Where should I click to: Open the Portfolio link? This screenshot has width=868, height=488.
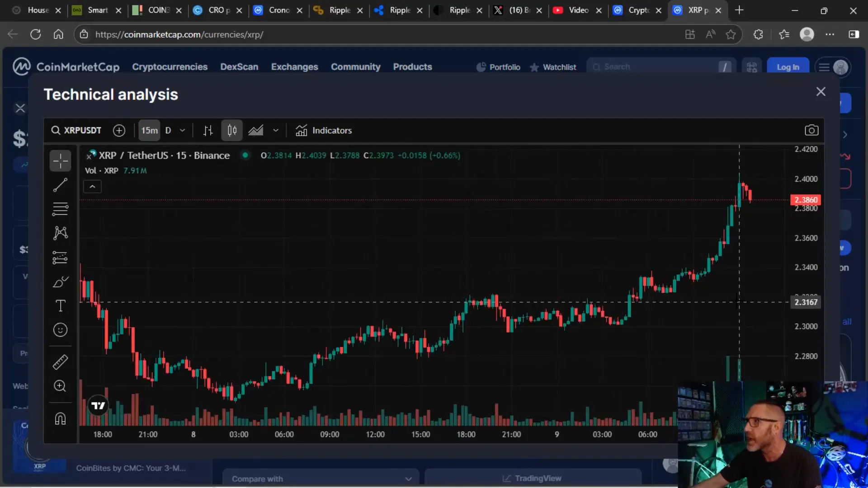498,67
